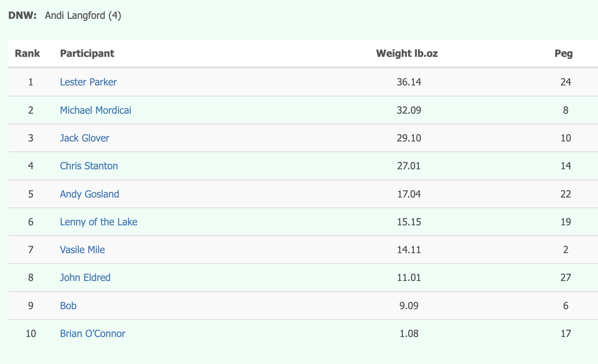
Task: Click the Bob participant link
Action: pos(68,306)
